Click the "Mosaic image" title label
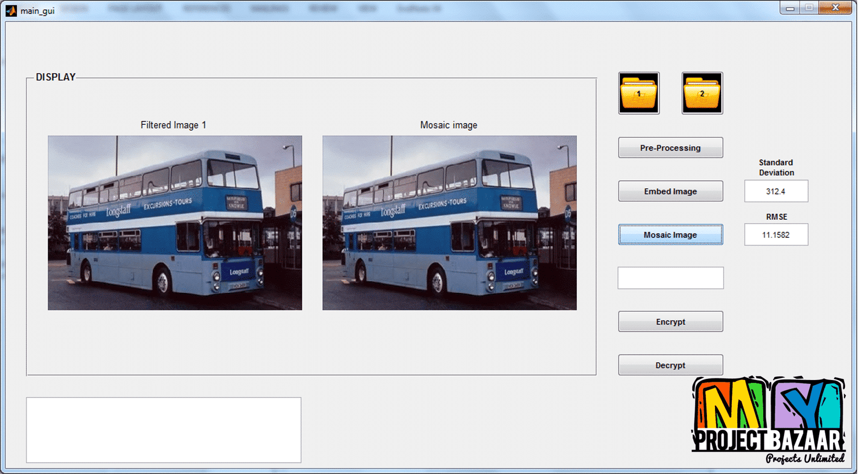The image size is (868, 474). (449, 125)
